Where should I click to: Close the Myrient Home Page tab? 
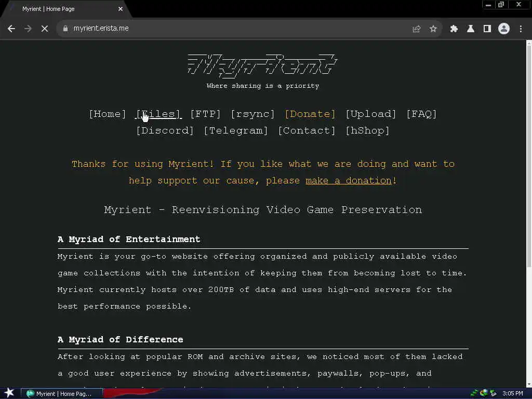point(121,9)
